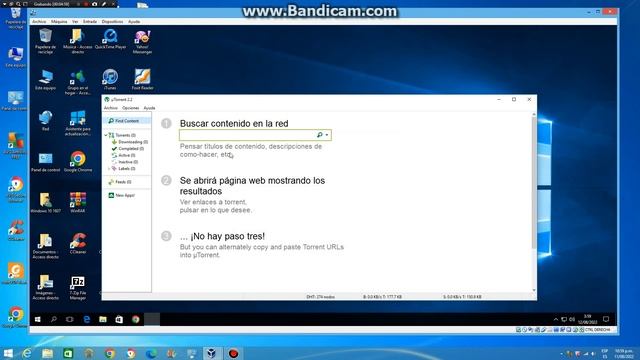The image size is (640, 360).
Task: Open VirtualBox Dispositivos menu
Action: point(112,22)
